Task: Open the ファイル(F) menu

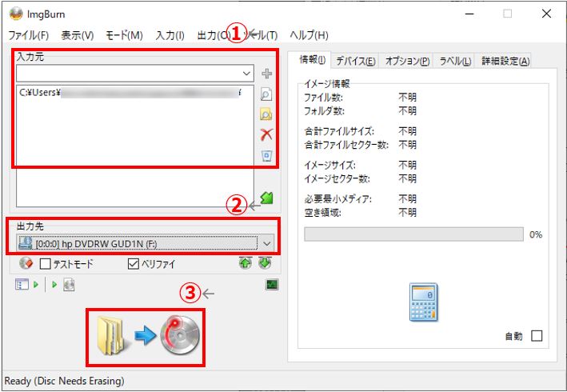Action: (x=28, y=35)
